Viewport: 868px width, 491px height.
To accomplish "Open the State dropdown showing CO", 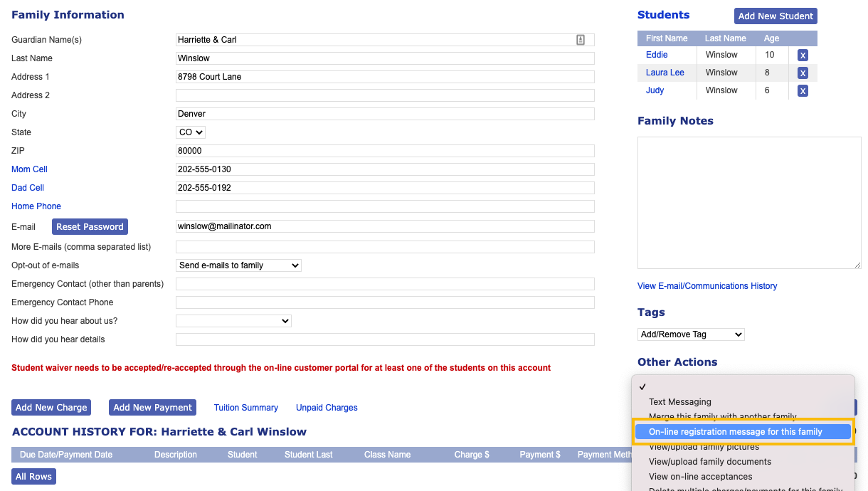I will [x=190, y=132].
